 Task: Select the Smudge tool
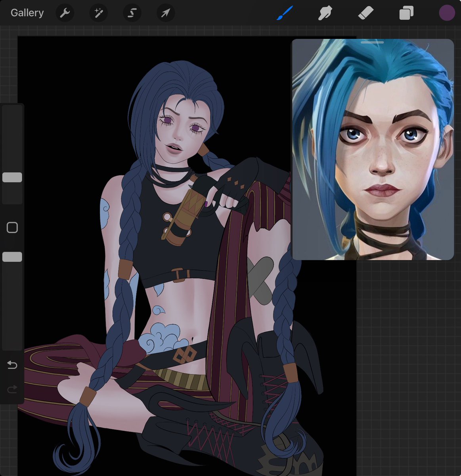tap(325, 13)
